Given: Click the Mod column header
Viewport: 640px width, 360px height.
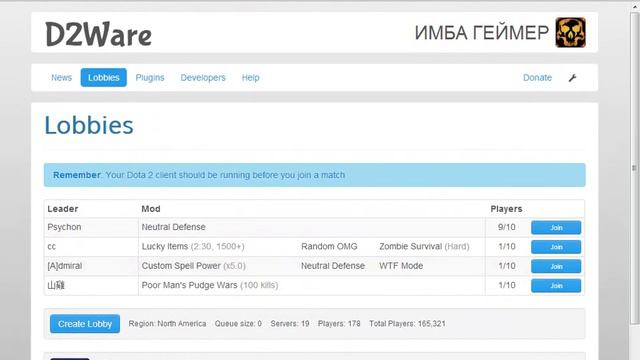Looking at the screenshot, I should [151, 209].
